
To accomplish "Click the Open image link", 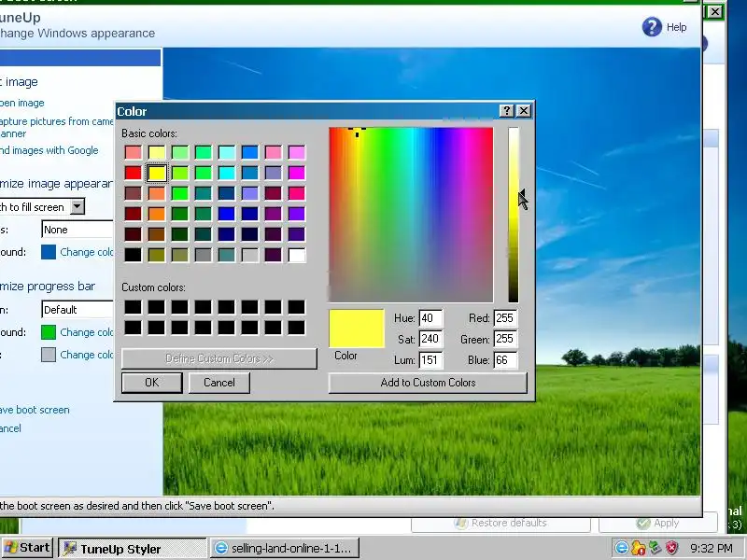I will [x=21, y=103].
